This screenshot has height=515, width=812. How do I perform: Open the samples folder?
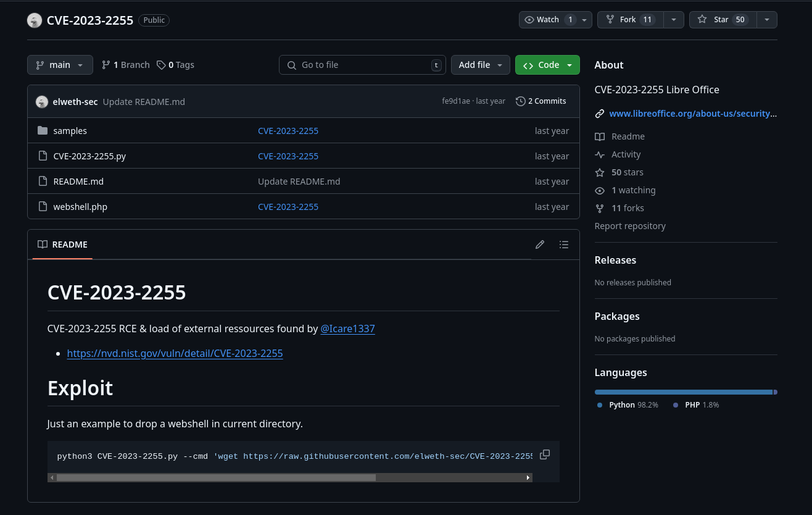(x=70, y=131)
